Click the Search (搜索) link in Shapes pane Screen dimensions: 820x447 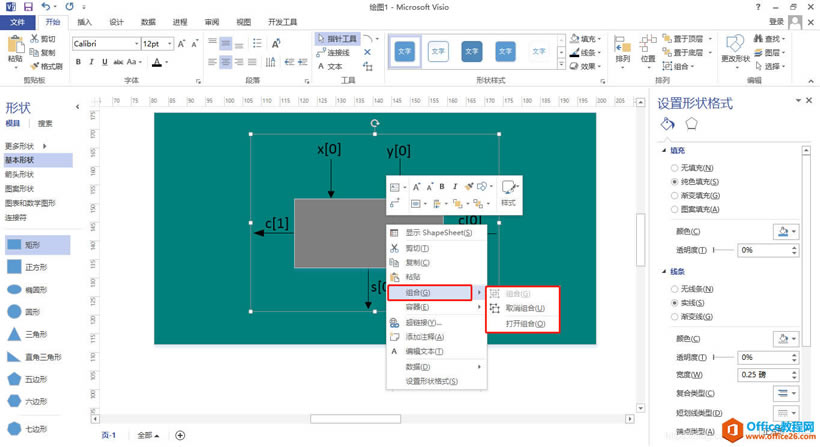(45, 123)
